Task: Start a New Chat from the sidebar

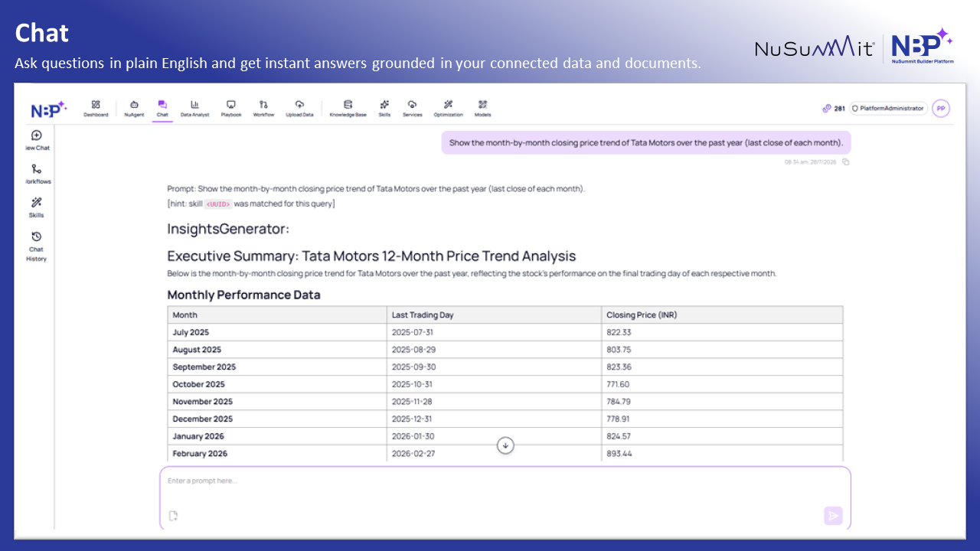Action: click(x=36, y=140)
